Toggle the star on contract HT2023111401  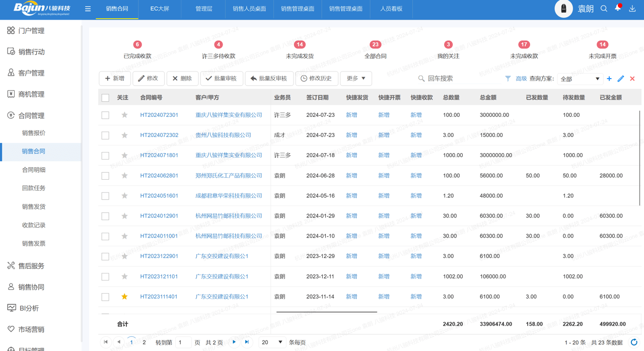124,297
